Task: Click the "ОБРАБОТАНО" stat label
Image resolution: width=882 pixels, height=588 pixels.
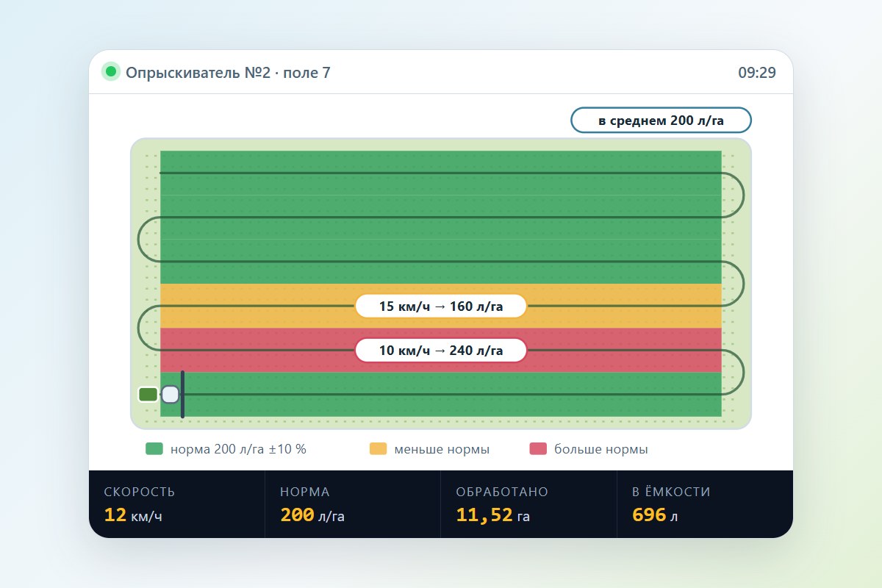Action: pos(502,492)
